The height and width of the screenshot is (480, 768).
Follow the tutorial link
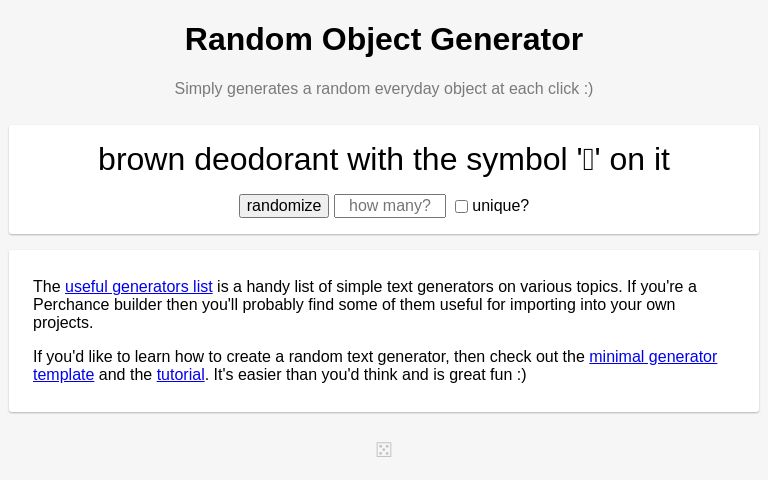click(x=180, y=375)
